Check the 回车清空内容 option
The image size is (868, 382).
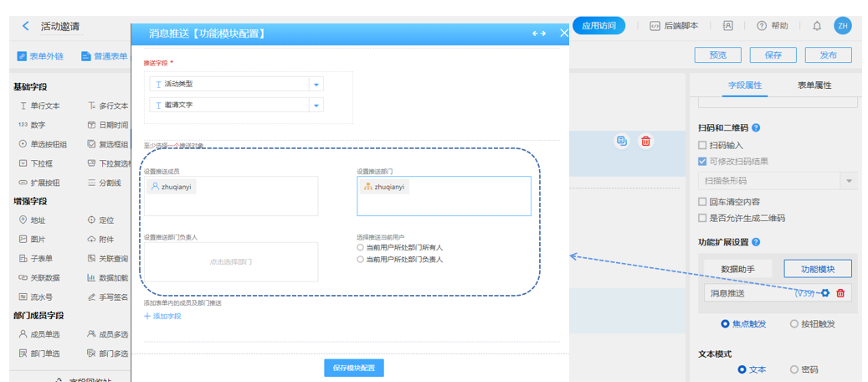pyautogui.click(x=703, y=202)
